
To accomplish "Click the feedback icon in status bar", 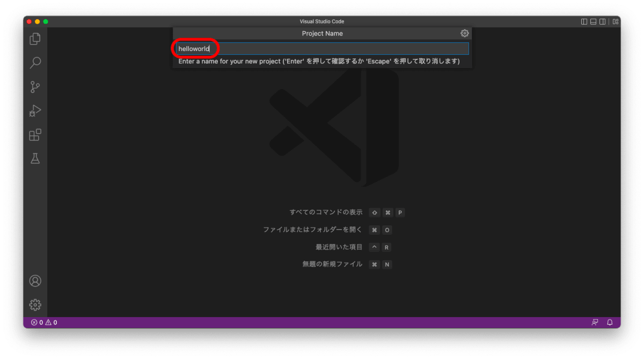I will (595, 323).
